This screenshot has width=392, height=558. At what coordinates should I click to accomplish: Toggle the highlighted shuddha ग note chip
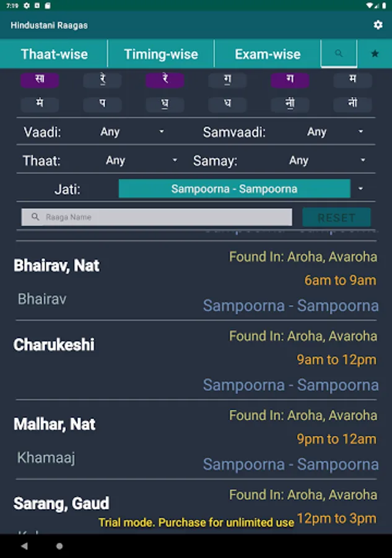(290, 79)
